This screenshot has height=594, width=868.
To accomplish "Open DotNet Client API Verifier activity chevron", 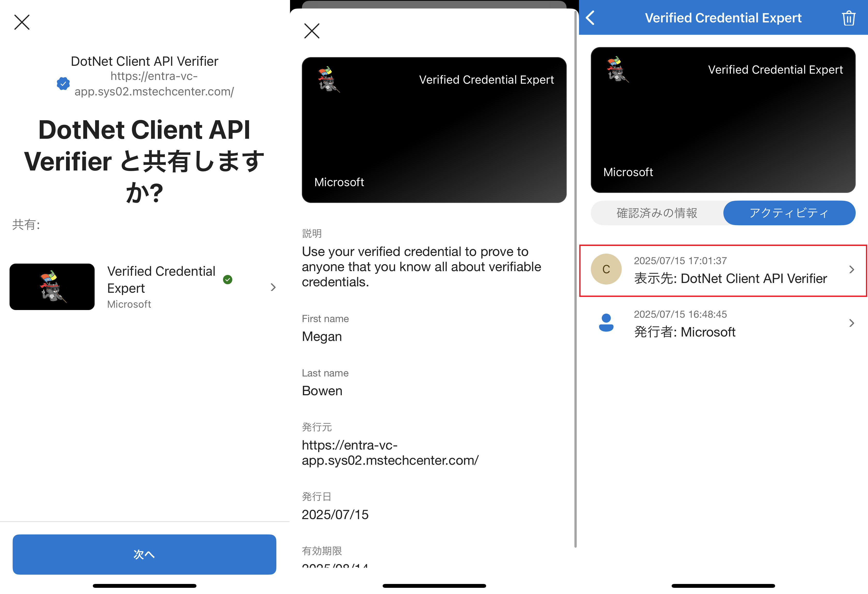I will click(851, 269).
